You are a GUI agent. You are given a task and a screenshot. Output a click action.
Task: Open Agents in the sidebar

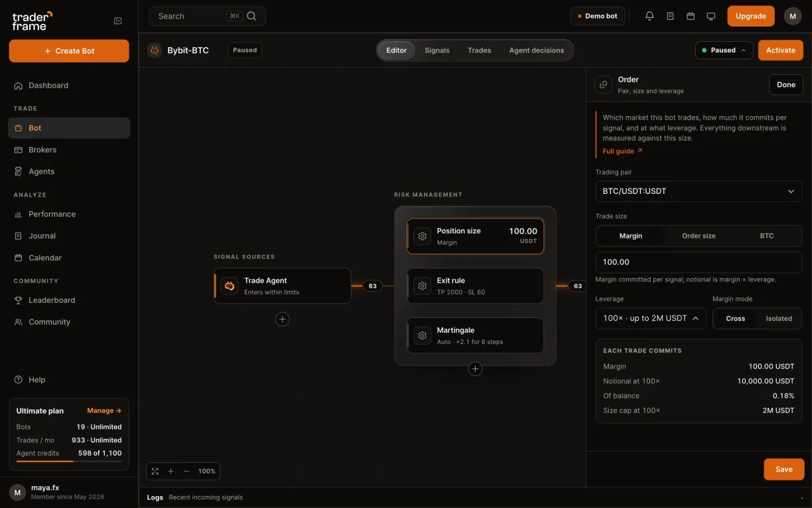tap(69, 171)
